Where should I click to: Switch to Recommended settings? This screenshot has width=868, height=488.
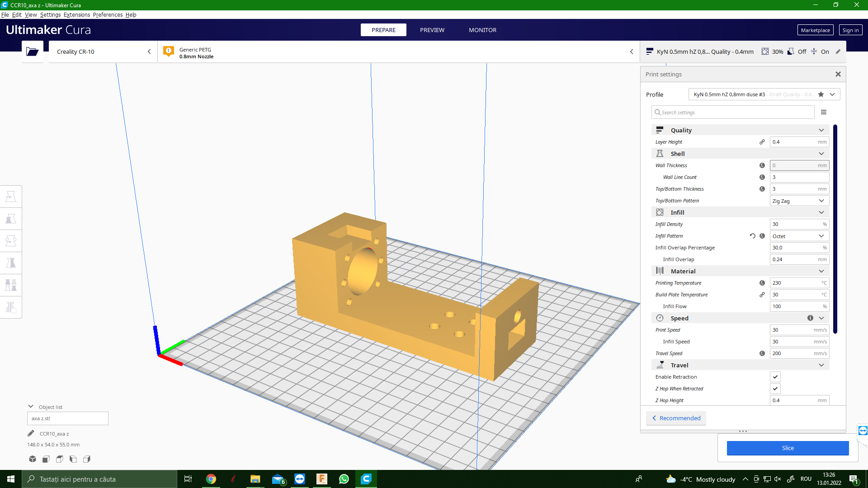(x=676, y=418)
